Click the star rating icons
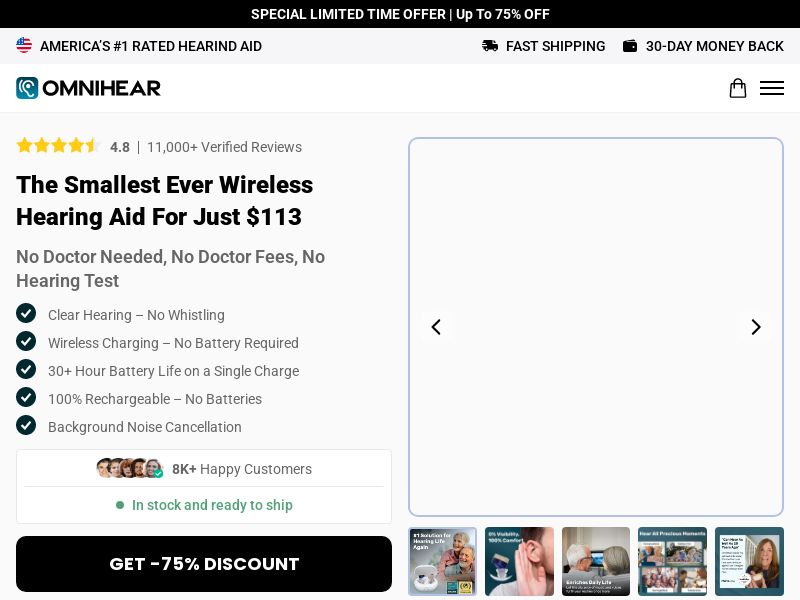800x600 pixels. [58, 146]
